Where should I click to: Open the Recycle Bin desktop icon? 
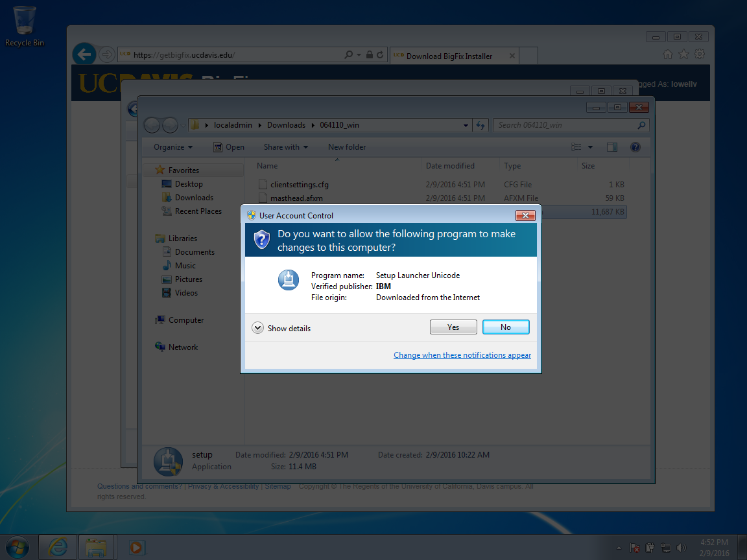tap(24, 26)
